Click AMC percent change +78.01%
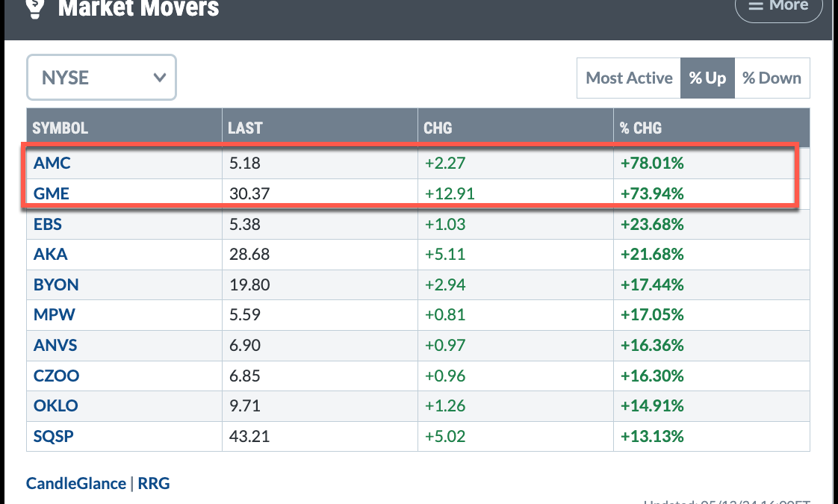 pyautogui.click(x=652, y=163)
